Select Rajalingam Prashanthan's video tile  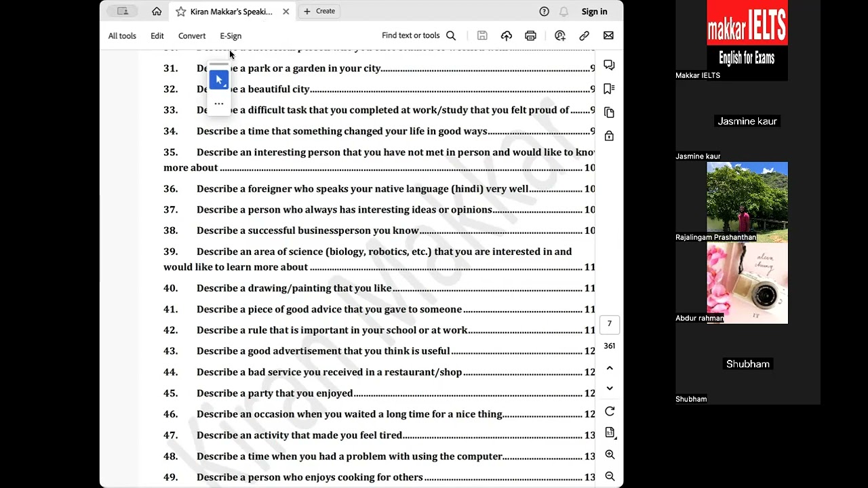(747, 202)
